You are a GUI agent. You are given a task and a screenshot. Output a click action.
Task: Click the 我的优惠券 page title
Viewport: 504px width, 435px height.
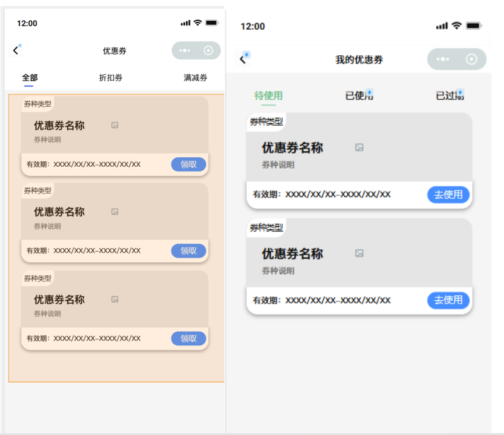(x=359, y=60)
